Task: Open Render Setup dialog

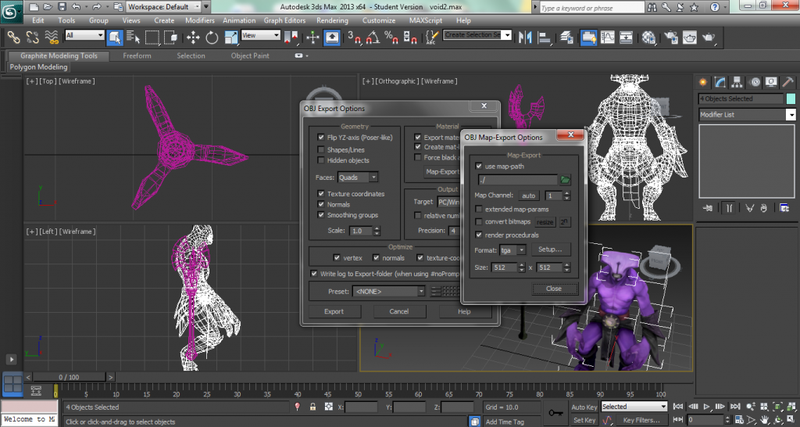Action: pyautogui.click(x=671, y=37)
